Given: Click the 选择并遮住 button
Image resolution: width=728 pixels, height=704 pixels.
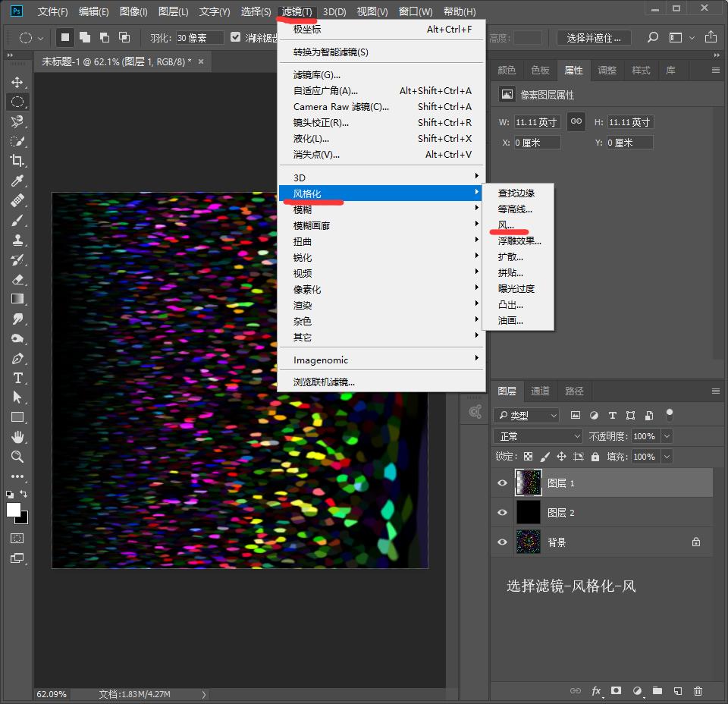Looking at the screenshot, I should [594, 38].
